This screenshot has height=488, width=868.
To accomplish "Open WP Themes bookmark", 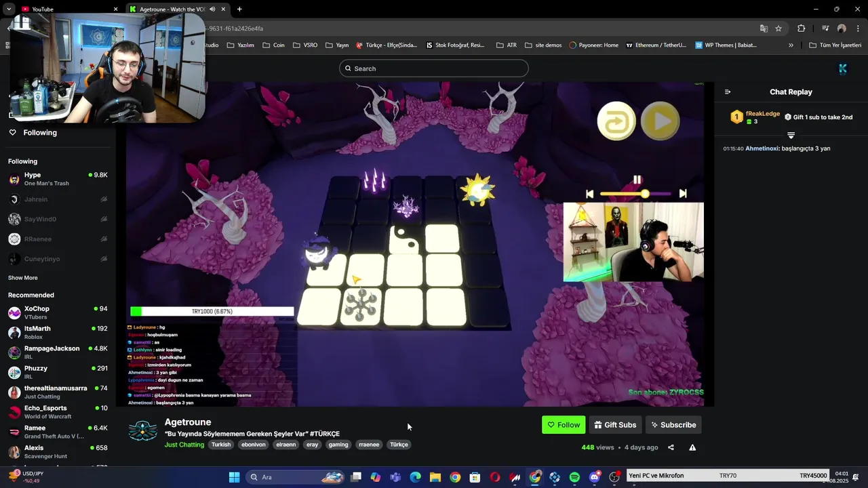I will coord(726,45).
